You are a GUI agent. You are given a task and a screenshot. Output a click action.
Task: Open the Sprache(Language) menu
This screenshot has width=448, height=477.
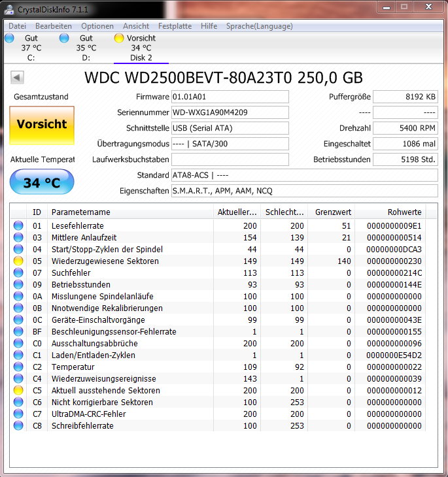click(260, 26)
